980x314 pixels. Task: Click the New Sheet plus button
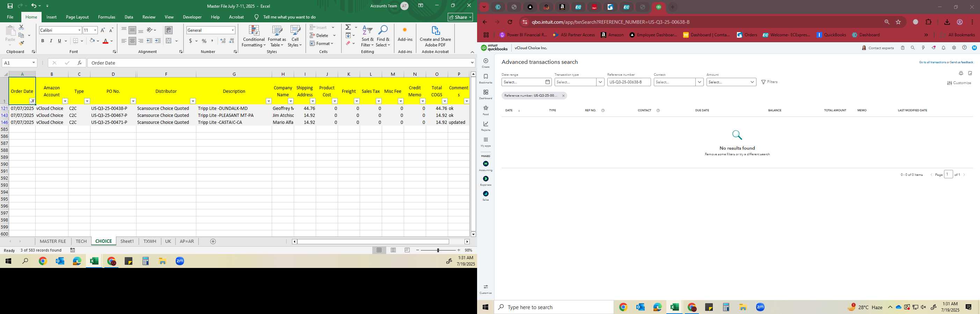pos(213,241)
